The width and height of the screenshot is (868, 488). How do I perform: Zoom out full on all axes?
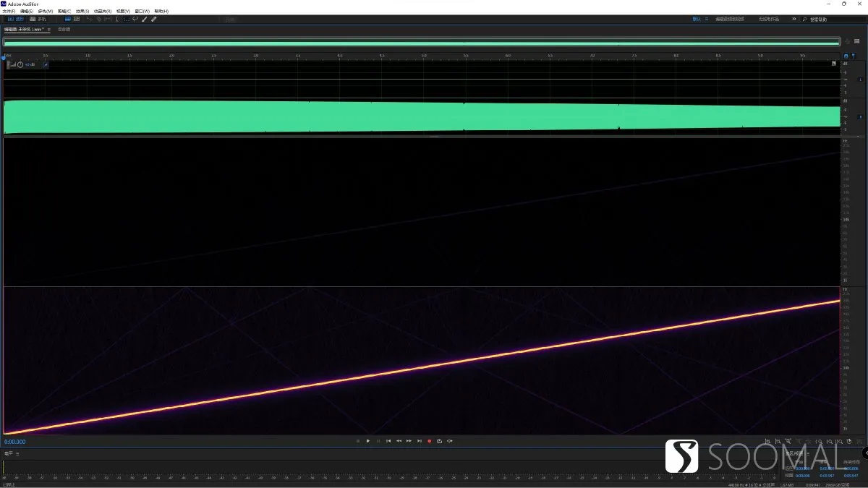[809, 442]
